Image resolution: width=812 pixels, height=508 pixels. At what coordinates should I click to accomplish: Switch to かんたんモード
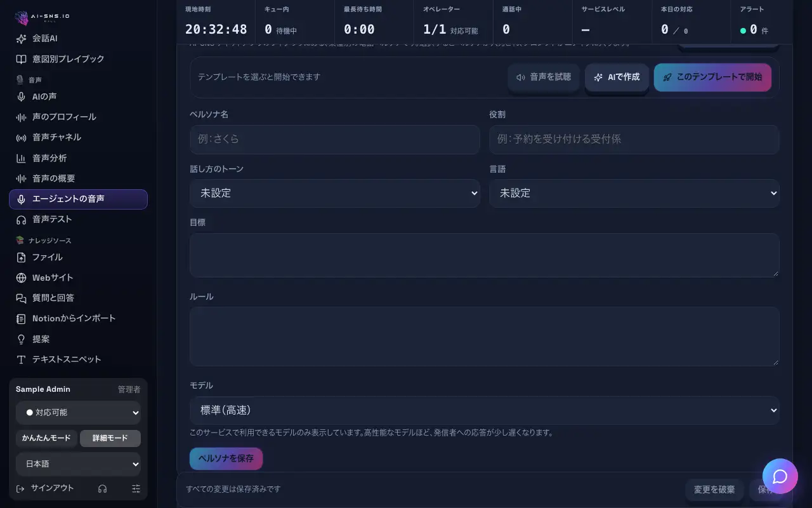tap(46, 438)
